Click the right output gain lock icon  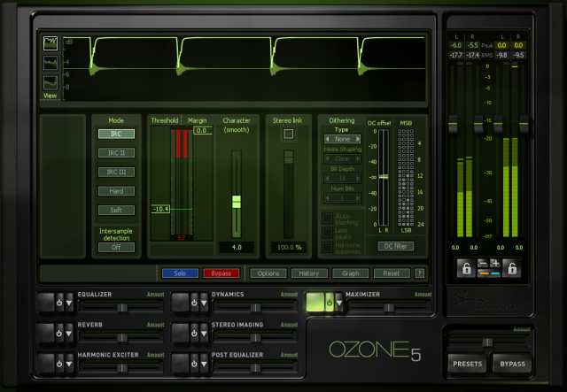pos(512,268)
